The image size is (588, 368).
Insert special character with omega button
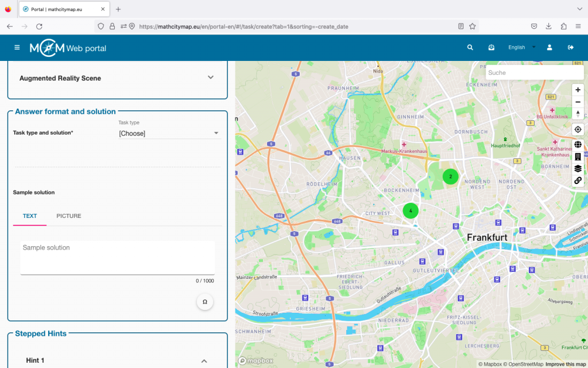[205, 302]
